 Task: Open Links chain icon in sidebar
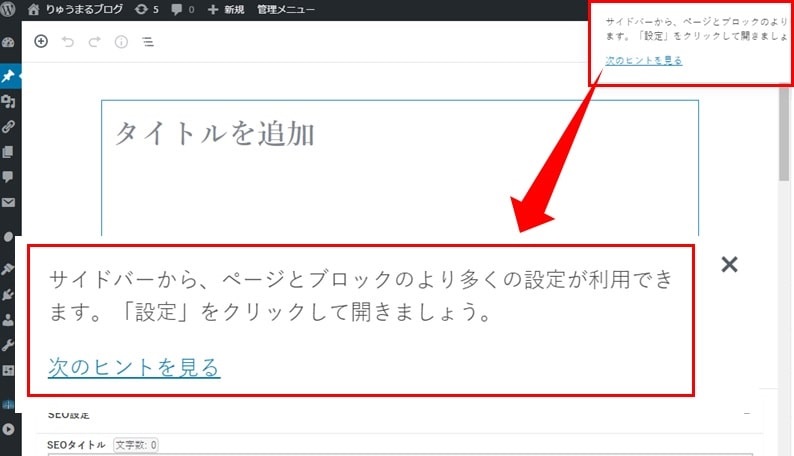pos(8,127)
